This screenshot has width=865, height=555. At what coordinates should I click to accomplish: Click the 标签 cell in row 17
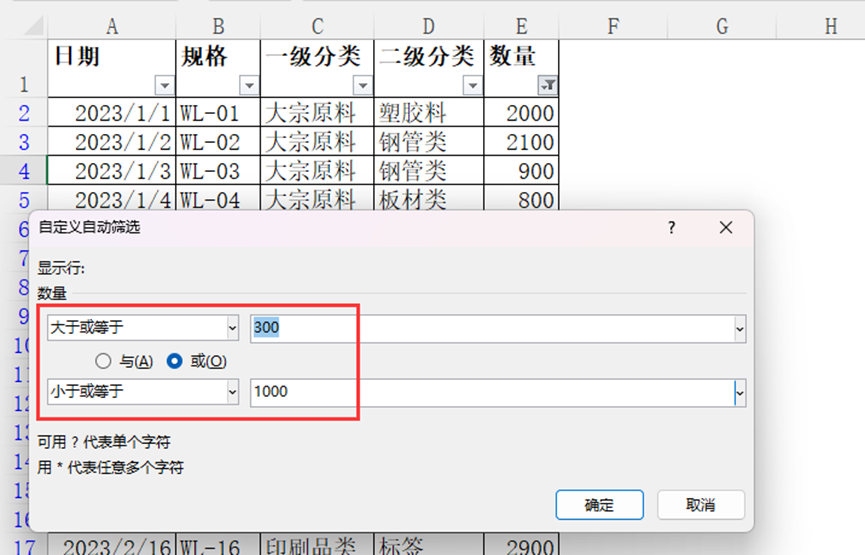429,545
